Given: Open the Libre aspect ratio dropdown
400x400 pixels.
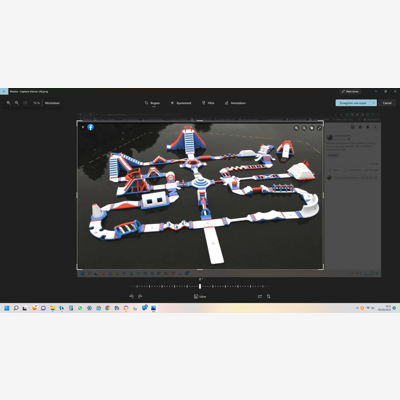Looking at the screenshot, I should (x=200, y=296).
